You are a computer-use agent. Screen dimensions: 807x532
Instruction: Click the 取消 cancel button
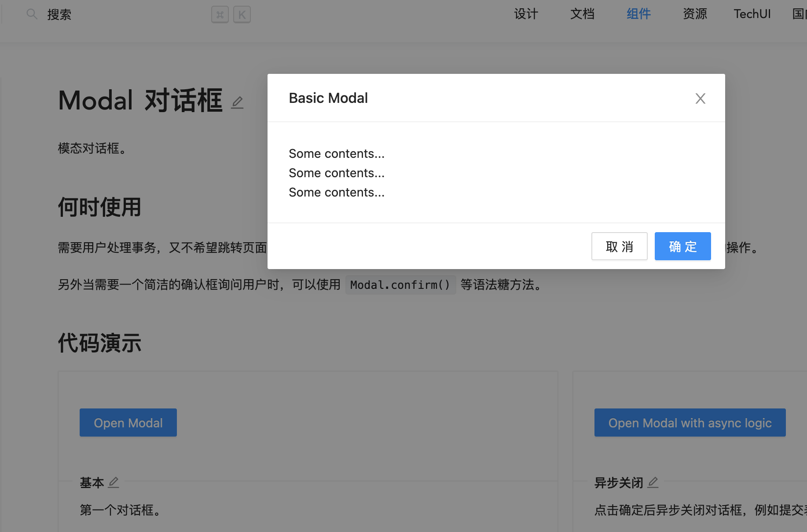tap(619, 246)
